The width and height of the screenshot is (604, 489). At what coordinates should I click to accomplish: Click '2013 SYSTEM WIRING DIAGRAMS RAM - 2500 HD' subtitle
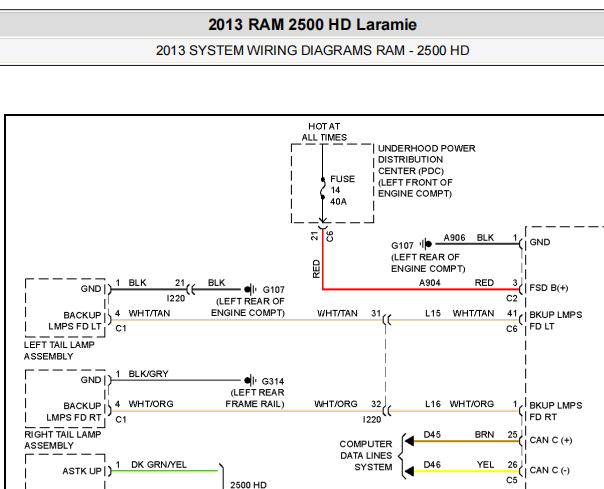tap(312, 50)
